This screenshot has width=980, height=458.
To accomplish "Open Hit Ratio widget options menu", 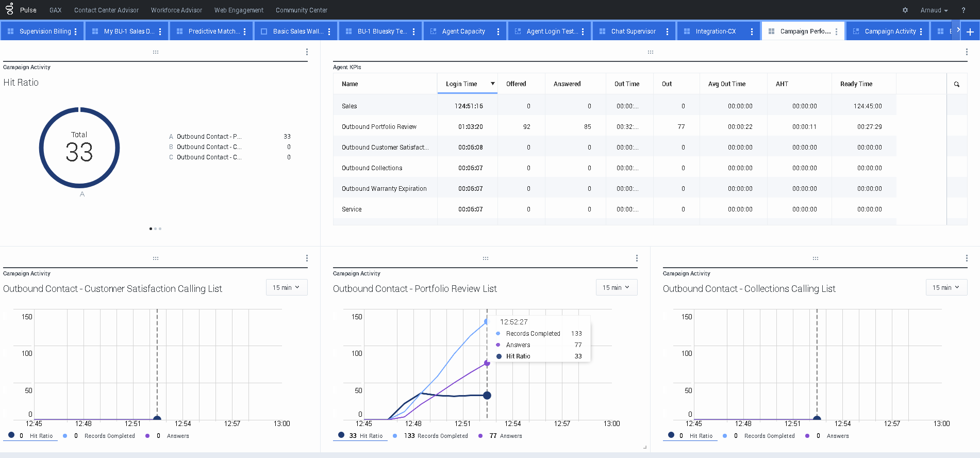I will tap(307, 52).
